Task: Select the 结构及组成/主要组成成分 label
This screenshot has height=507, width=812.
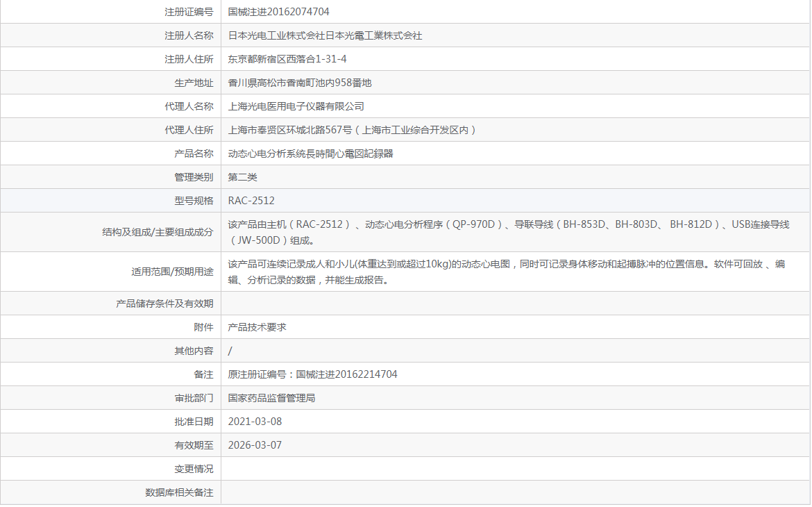Action: pyautogui.click(x=158, y=232)
